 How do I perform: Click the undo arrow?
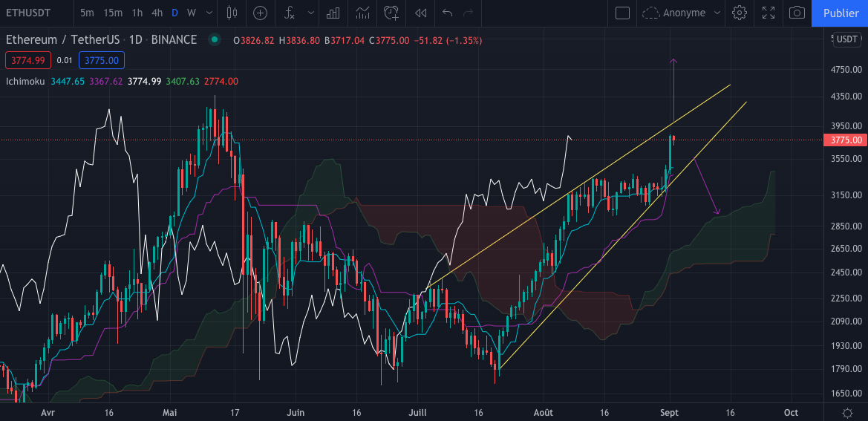(x=447, y=13)
